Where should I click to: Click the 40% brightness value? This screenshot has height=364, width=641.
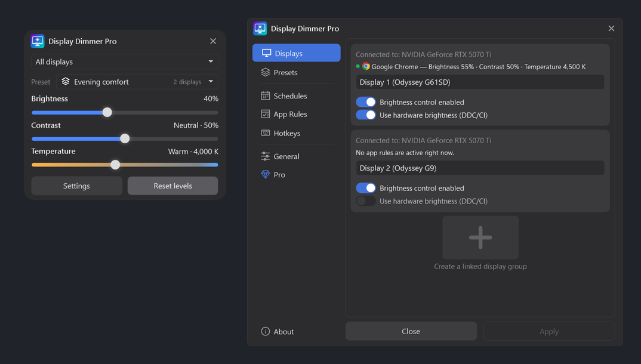tap(211, 98)
